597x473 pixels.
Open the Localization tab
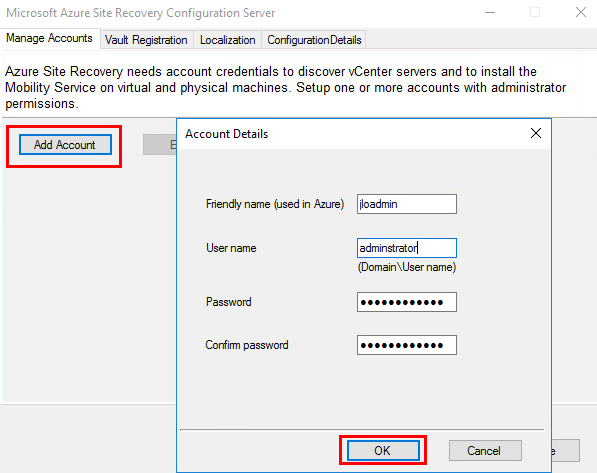click(227, 40)
